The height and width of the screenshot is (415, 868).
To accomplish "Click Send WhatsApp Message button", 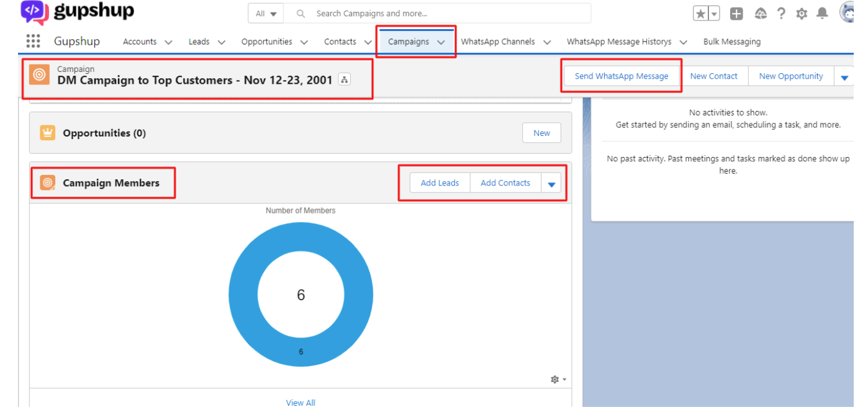I will (x=622, y=76).
